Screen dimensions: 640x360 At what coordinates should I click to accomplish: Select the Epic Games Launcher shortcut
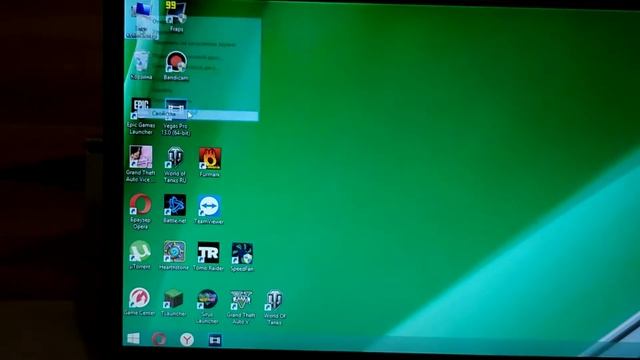pyautogui.click(x=141, y=116)
